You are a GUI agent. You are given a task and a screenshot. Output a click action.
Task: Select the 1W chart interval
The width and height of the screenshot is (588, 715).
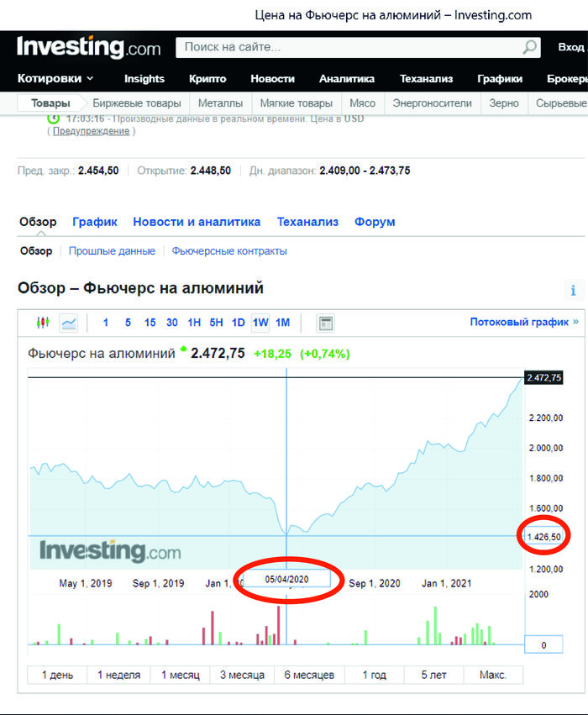260,323
